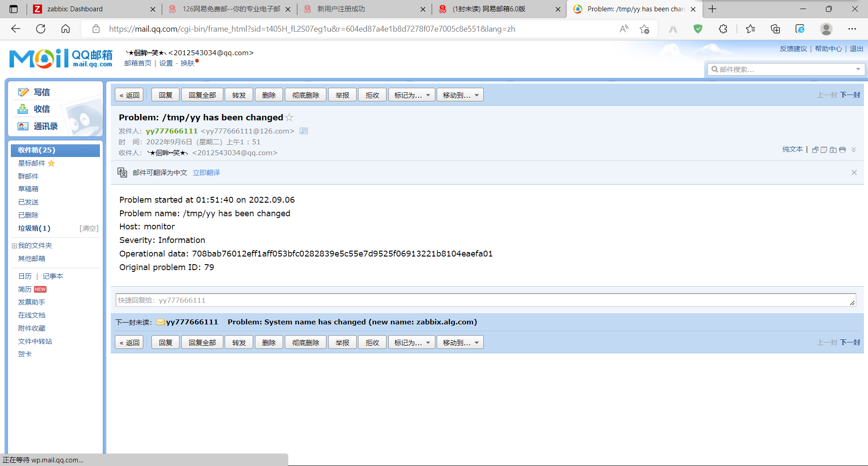
Task: Open bottom 移动到 move-to dropdown
Action: [460, 342]
